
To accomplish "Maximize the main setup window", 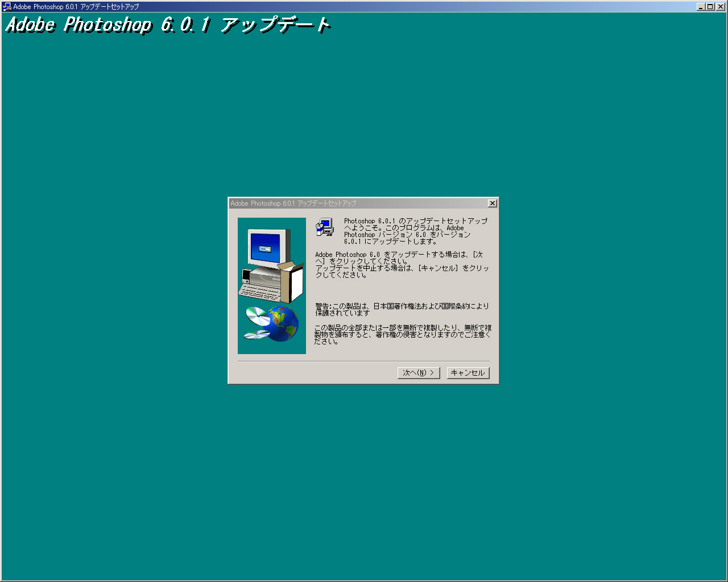I will tap(709, 7).
